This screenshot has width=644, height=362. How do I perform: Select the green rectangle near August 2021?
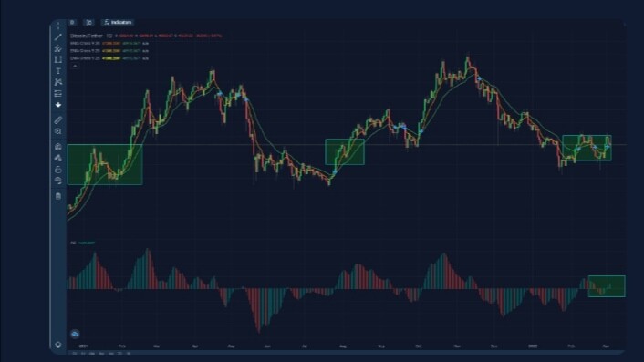click(345, 152)
